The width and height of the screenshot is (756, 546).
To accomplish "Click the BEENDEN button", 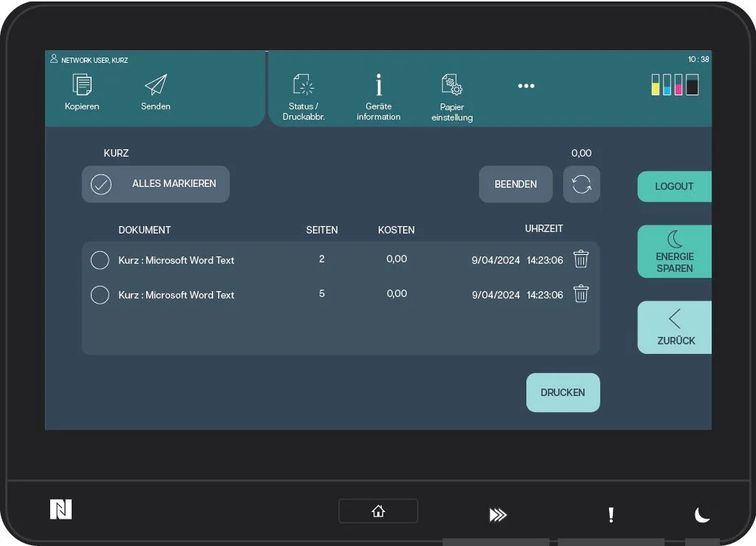I will click(515, 184).
